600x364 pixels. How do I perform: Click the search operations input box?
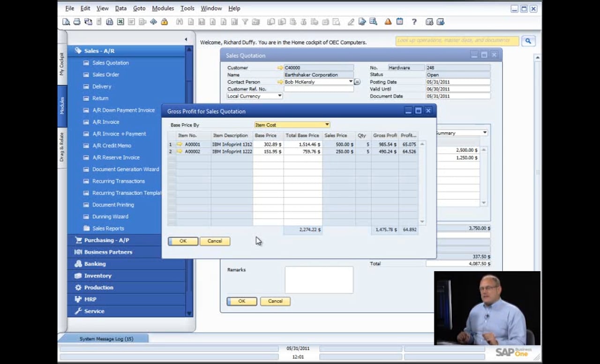point(457,41)
